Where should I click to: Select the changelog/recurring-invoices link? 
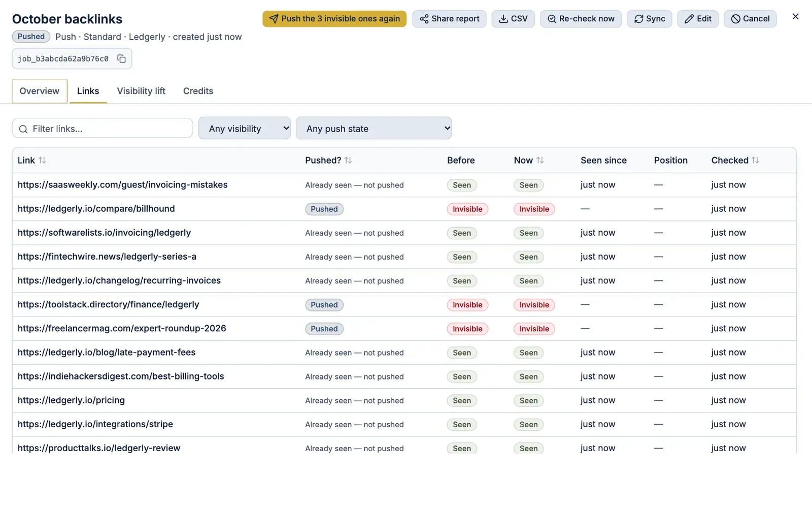[119, 280]
